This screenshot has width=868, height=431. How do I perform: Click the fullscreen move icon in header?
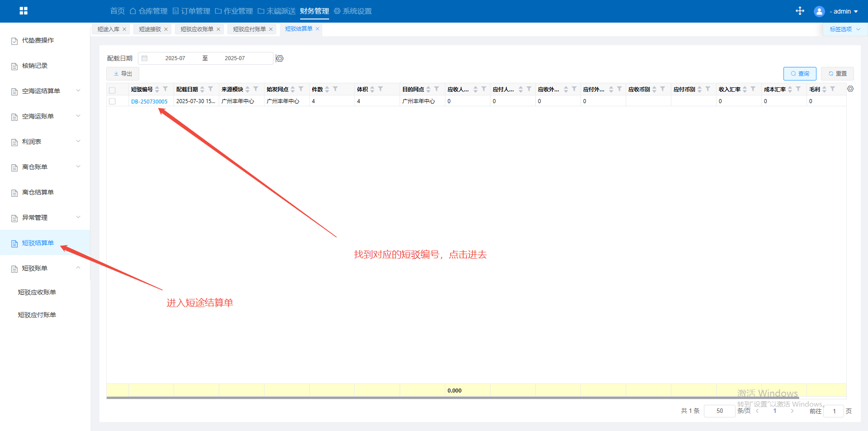[x=800, y=11]
